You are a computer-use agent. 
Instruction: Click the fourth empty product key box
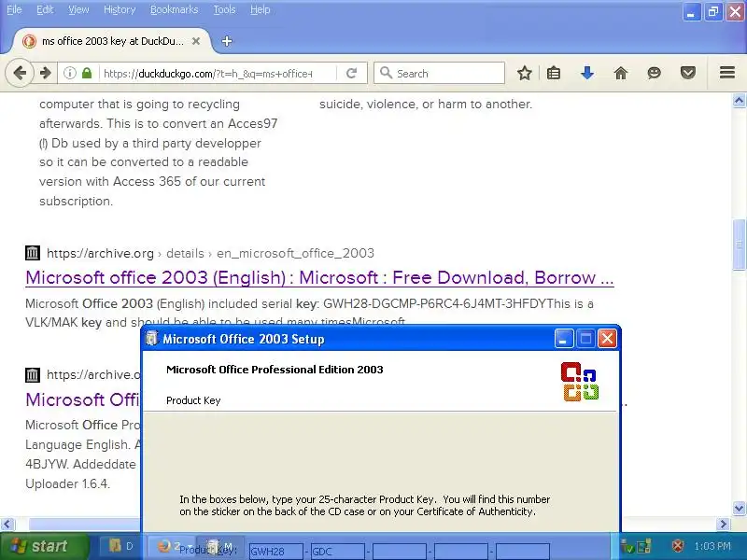coord(461,552)
